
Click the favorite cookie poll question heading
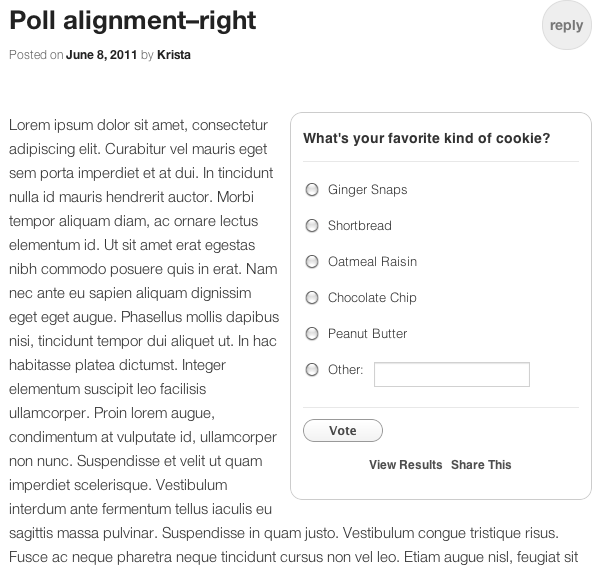coord(426,139)
